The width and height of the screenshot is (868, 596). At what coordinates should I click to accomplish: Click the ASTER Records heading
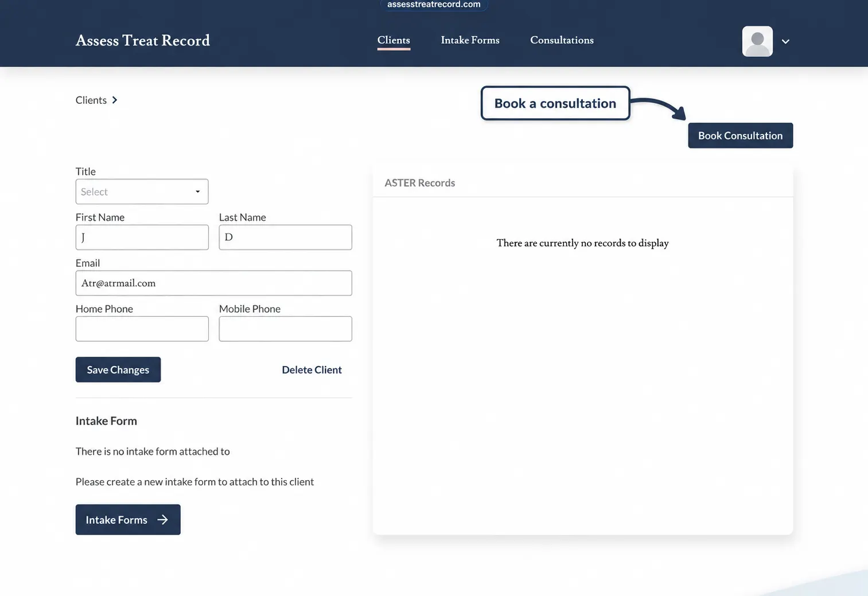pyautogui.click(x=419, y=183)
